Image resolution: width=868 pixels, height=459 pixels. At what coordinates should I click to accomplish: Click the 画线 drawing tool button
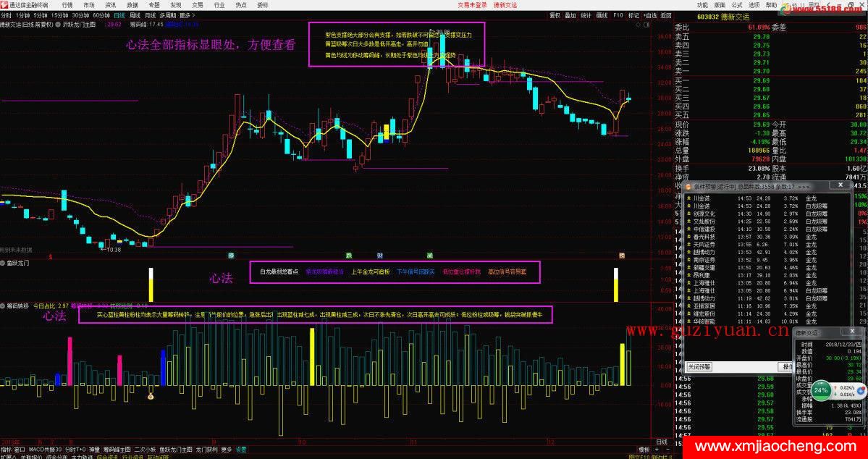(602, 14)
